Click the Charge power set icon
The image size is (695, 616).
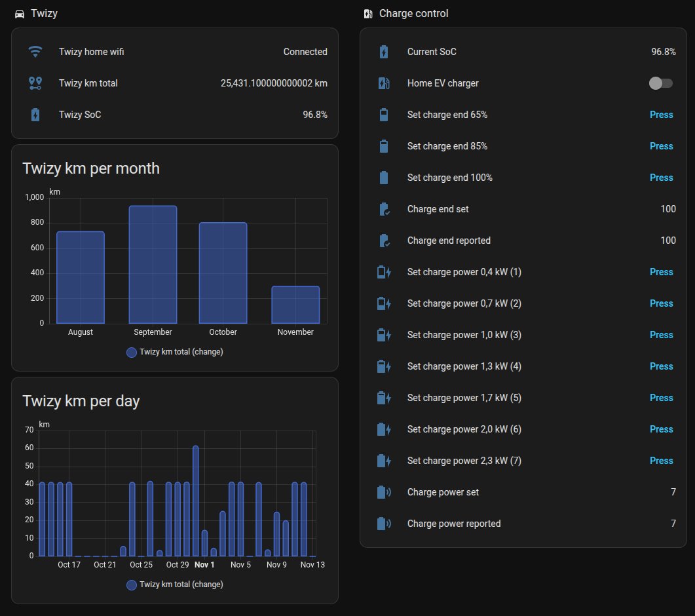(384, 492)
